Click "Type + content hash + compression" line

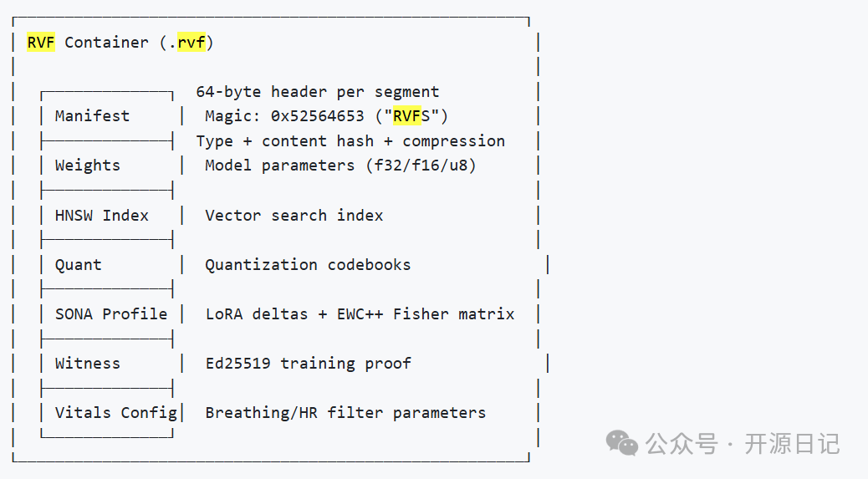(x=350, y=141)
